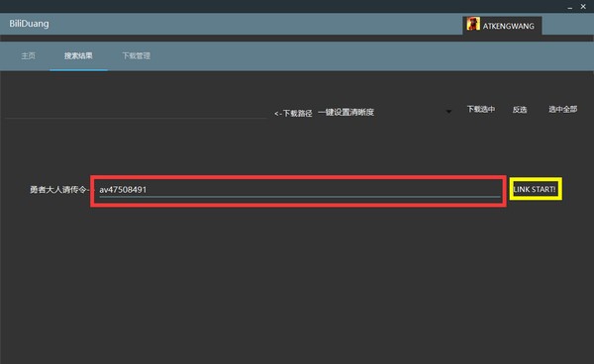594x364 pixels.
Task: Expand the quality dropdown arrow
Action: tap(448, 112)
